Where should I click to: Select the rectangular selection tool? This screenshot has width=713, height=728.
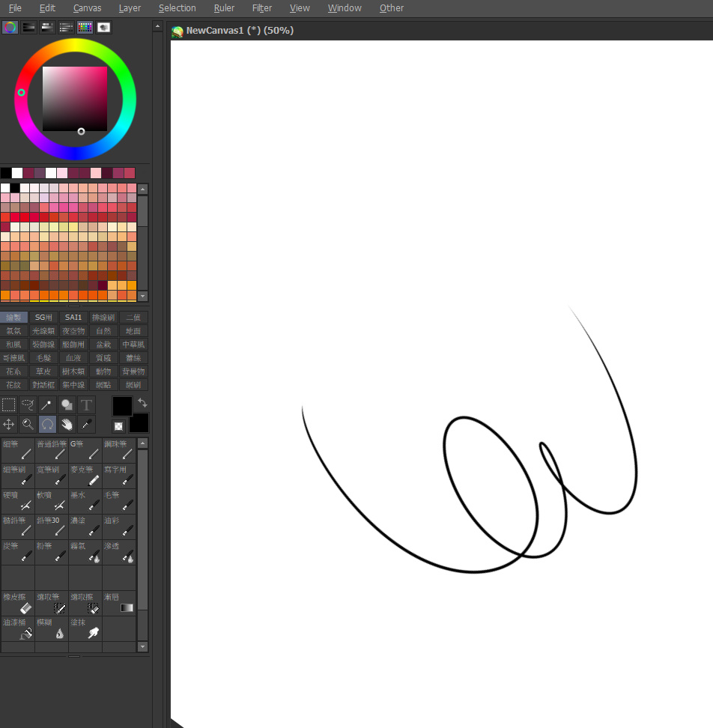[9, 405]
